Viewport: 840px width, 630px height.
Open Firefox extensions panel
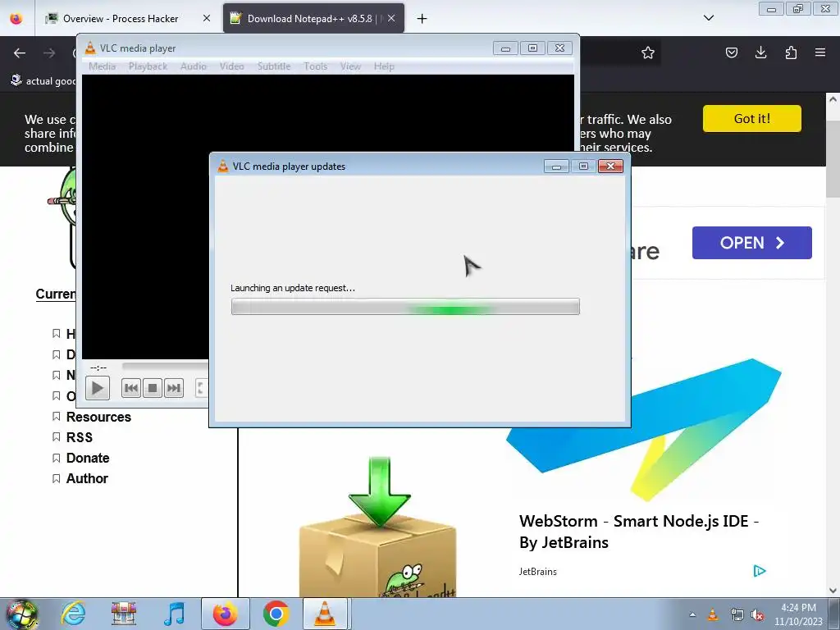(x=791, y=52)
